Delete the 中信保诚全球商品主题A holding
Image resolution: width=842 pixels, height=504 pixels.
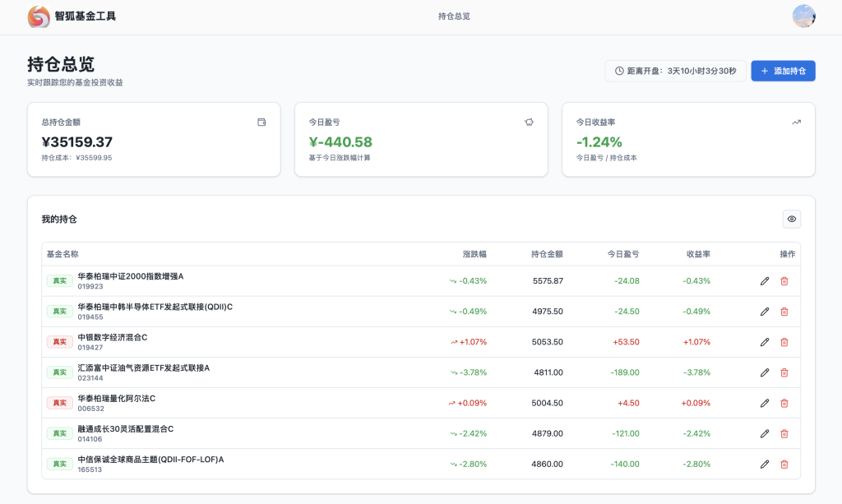coord(784,464)
